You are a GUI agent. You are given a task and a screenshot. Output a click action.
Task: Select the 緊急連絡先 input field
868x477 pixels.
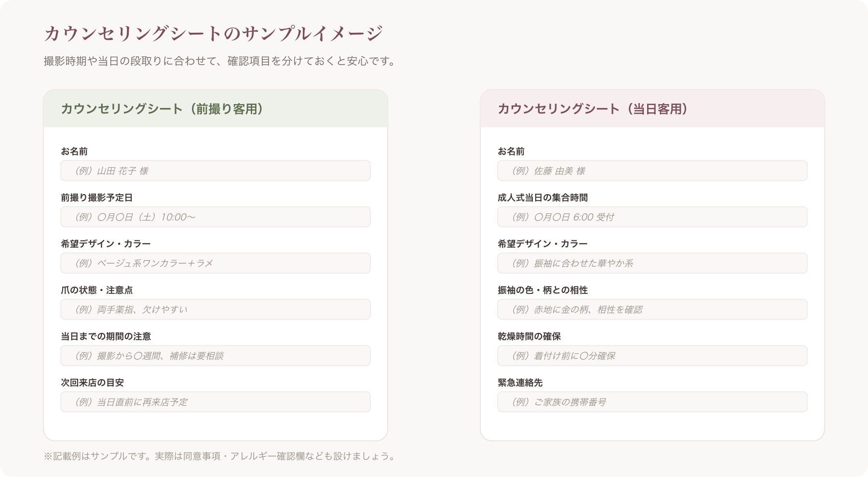(x=652, y=402)
